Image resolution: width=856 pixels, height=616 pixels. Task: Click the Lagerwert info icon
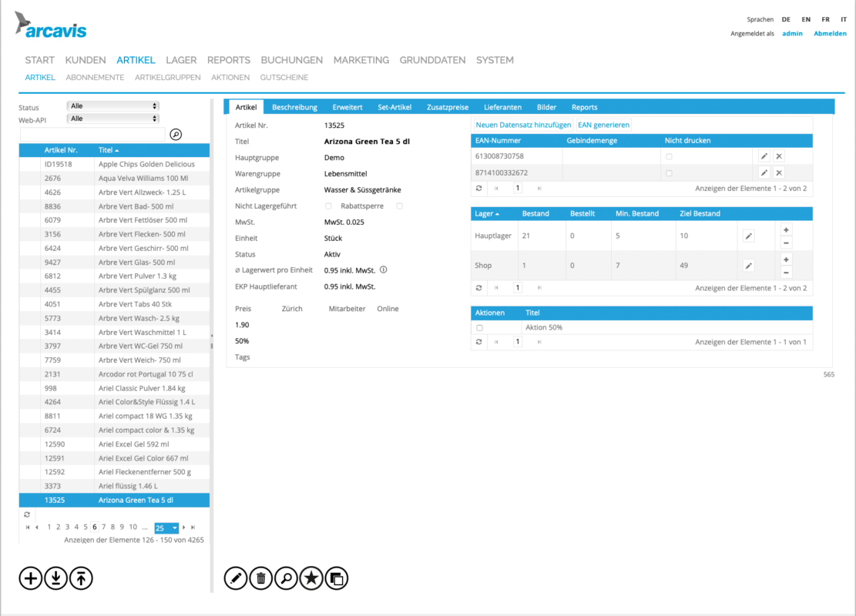[x=383, y=269]
